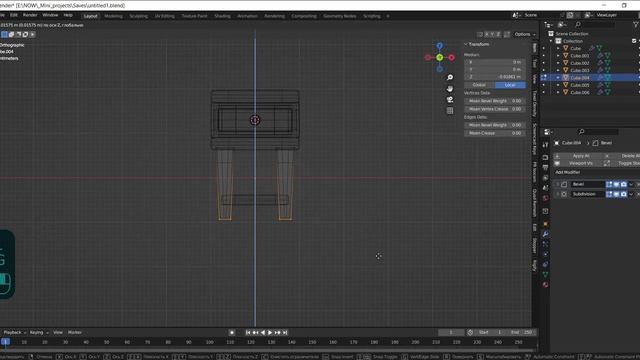Select the Local transform orientation
640x360 pixels.
pyautogui.click(x=510, y=85)
